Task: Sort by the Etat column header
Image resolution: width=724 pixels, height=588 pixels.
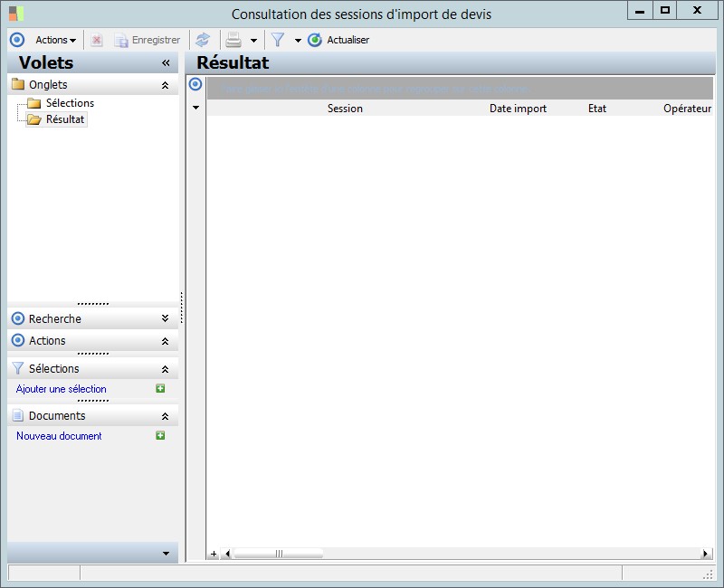Action: pyautogui.click(x=597, y=109)
